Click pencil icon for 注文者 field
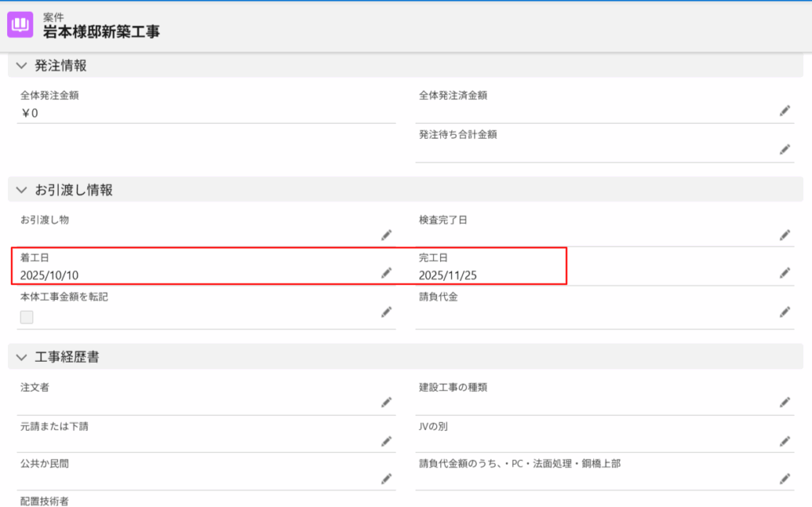Viewport: 812px width, 507px height. coord(386,402)
